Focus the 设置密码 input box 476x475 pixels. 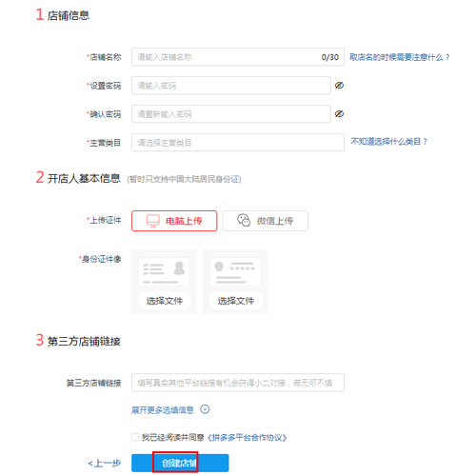(x=231, y=85)
